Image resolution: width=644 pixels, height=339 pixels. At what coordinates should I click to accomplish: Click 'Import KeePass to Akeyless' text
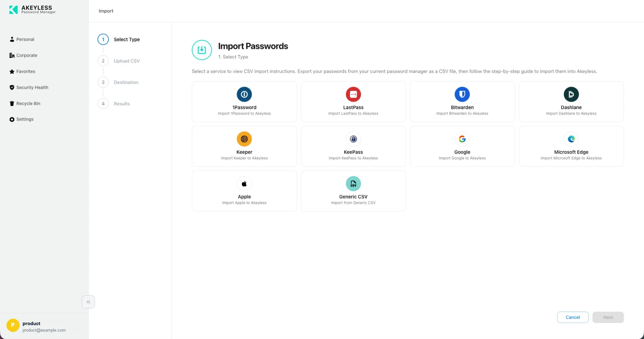(353, 158)
